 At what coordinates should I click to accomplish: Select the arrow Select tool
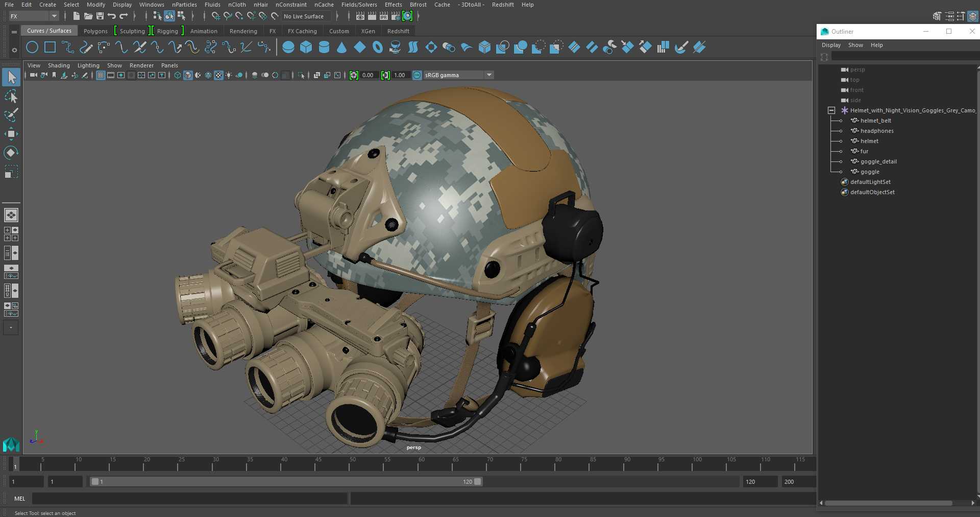tap(11, 78)
